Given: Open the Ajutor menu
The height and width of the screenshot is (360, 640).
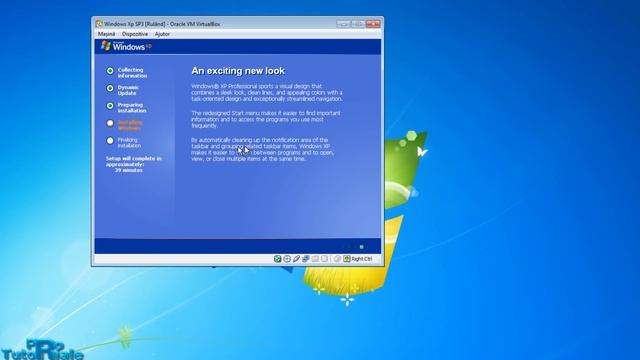Looking at the screenshot, I should [162, 34].
